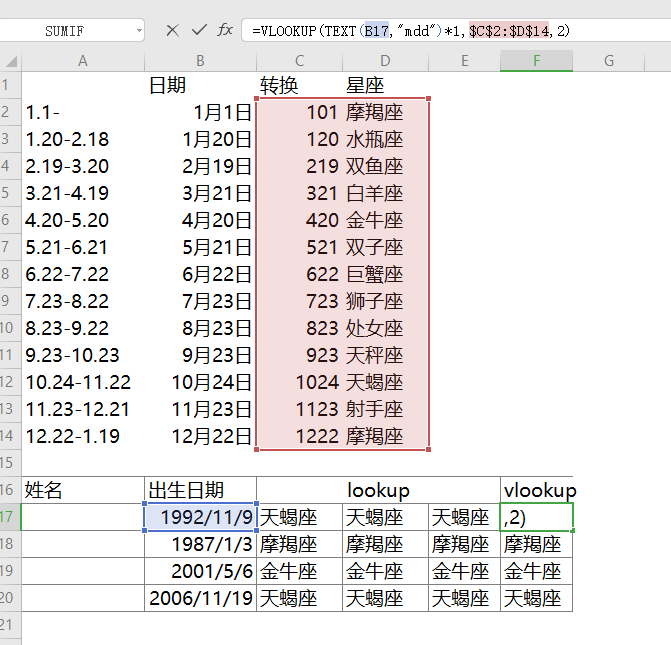This screenshot has width=671, height=645.
Task: Click the vlookup header cell
Action: [536, 490]
